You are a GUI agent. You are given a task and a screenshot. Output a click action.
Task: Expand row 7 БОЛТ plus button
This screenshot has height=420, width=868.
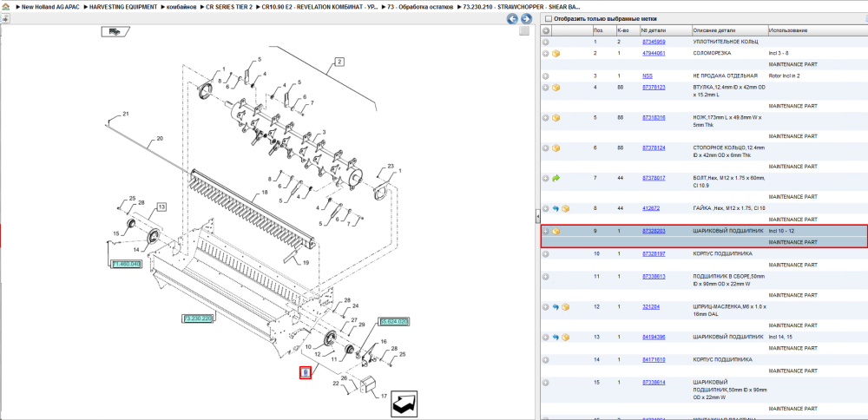[546, 178]
